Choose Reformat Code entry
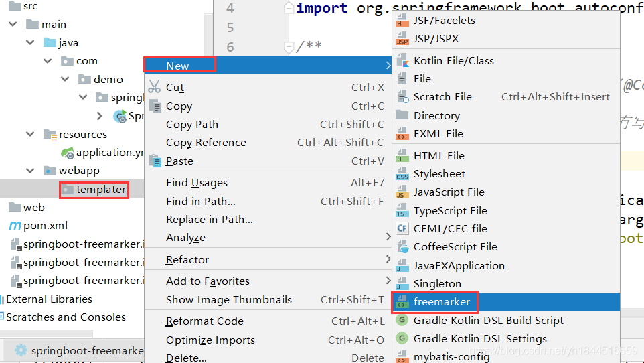 coord(268,321)
